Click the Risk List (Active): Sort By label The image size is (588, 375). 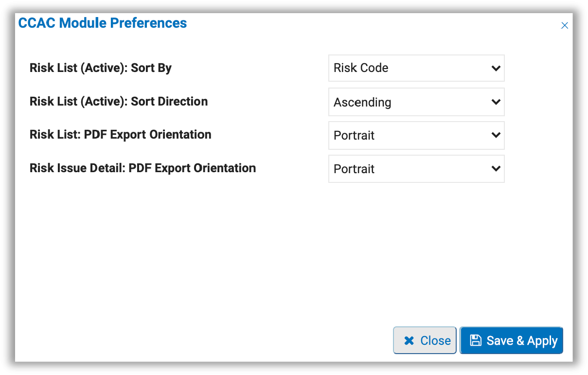click(x=100, y=68)
